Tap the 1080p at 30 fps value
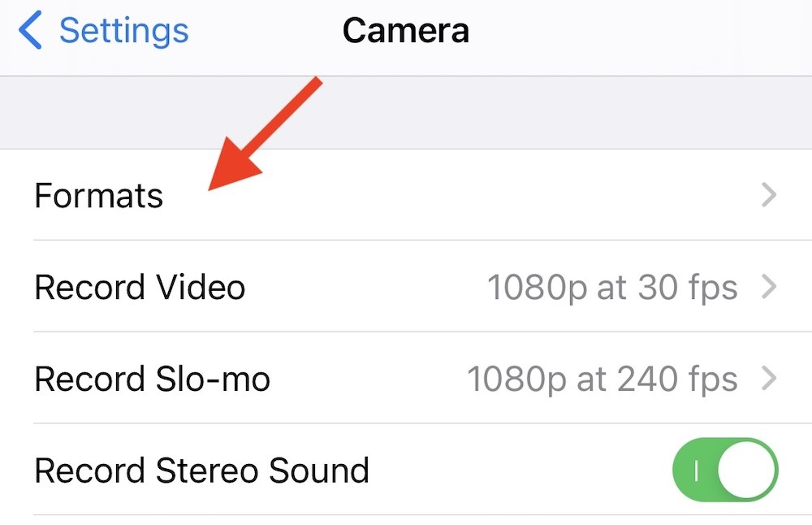812x525 pixels. (611, 288)
